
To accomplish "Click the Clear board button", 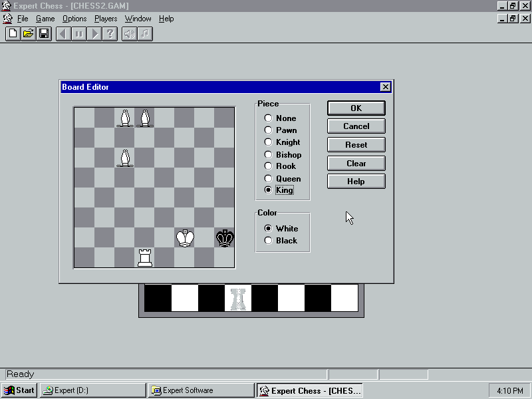I will (356, 163).
